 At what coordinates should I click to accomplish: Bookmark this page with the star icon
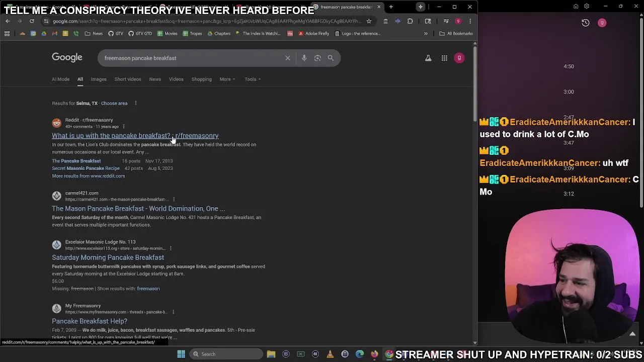(369, 21)
